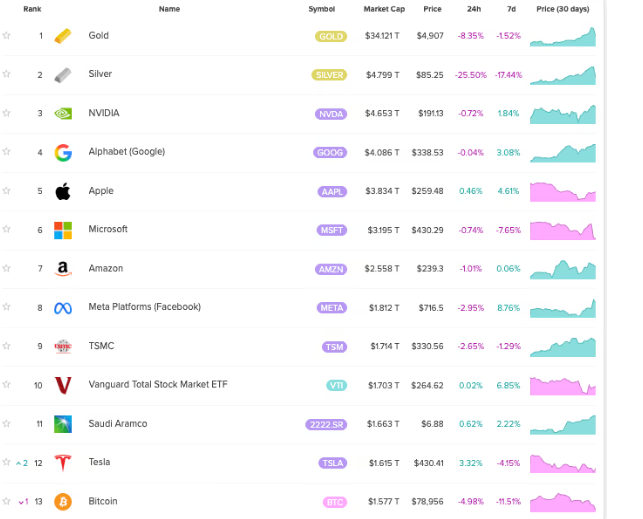Sort by the 24h change column
The height and width of the screenshot is (519, 643).
point(472,9)
